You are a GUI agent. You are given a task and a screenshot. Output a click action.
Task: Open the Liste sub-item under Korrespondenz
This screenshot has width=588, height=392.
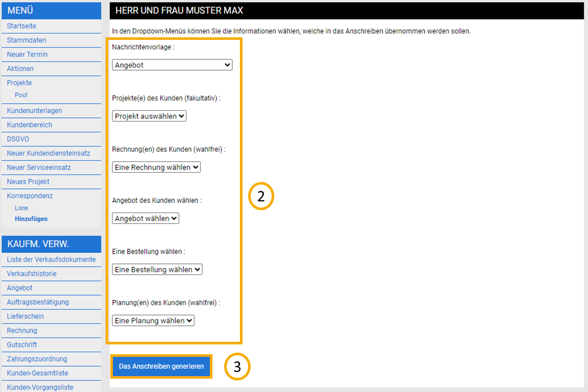[x=21, y=208]
